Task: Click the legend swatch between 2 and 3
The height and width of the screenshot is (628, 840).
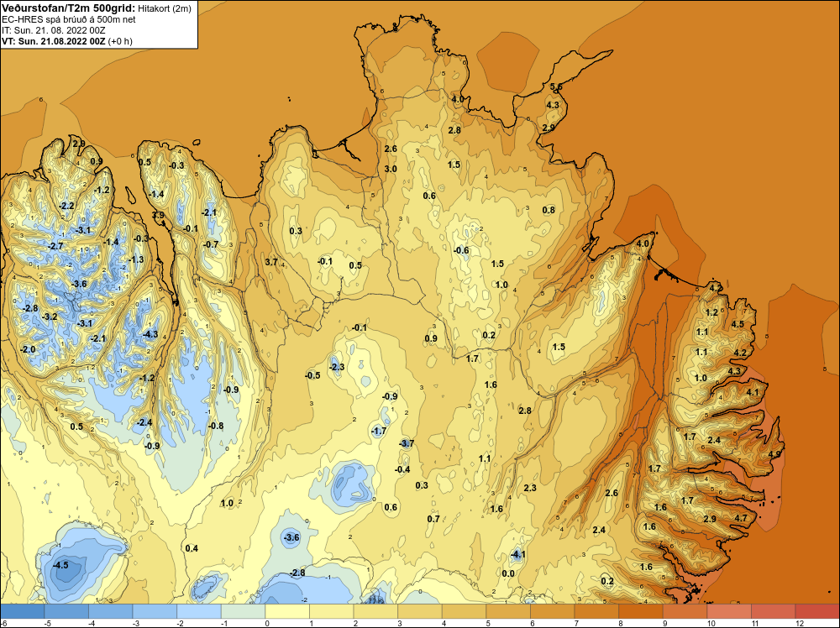Action: pos(376,611)
